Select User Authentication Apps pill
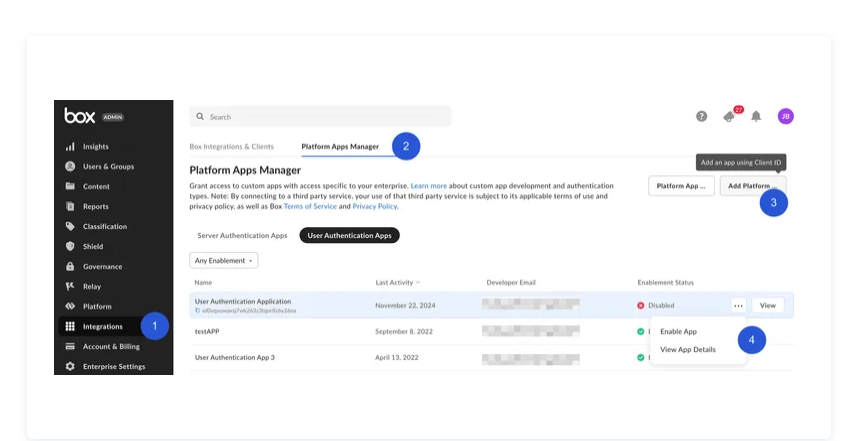 point(349,236)
